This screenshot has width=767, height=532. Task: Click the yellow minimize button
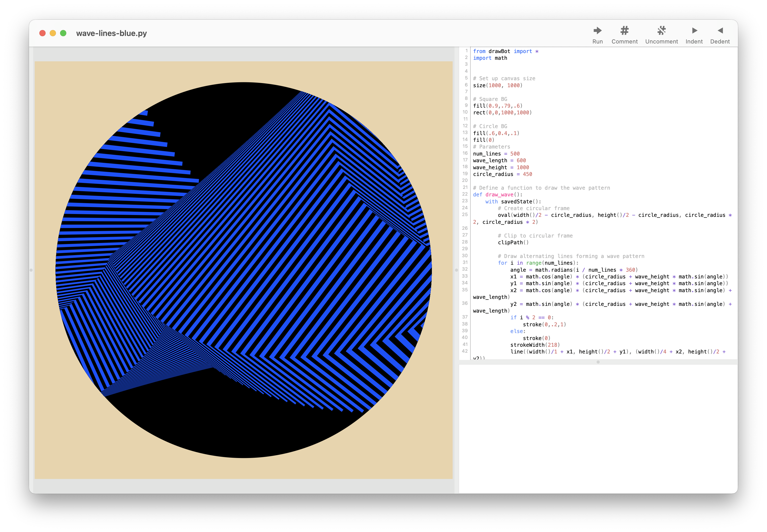click(x=53, y=33)
